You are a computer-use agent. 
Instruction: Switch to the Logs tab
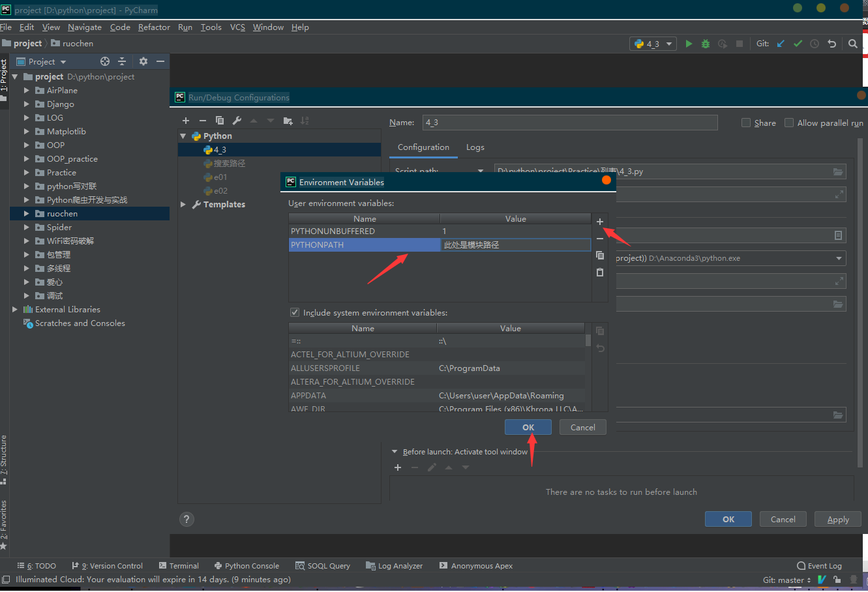click(x=475, y=147)
